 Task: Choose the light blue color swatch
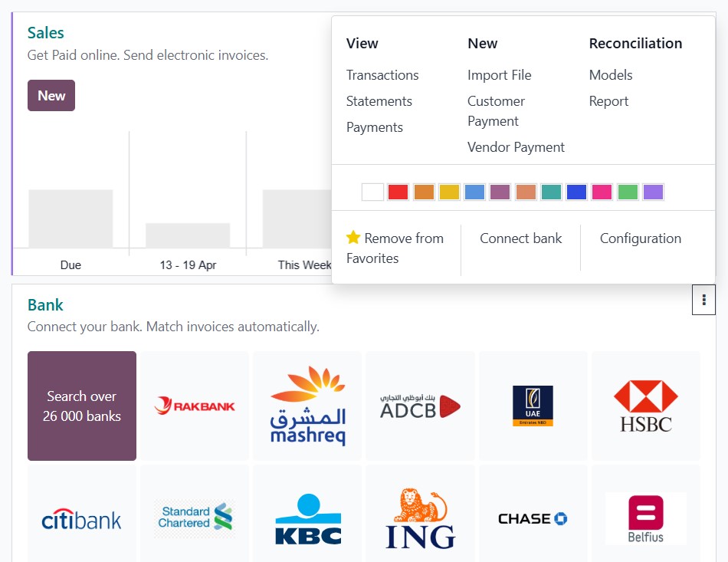tap(474, 192)
